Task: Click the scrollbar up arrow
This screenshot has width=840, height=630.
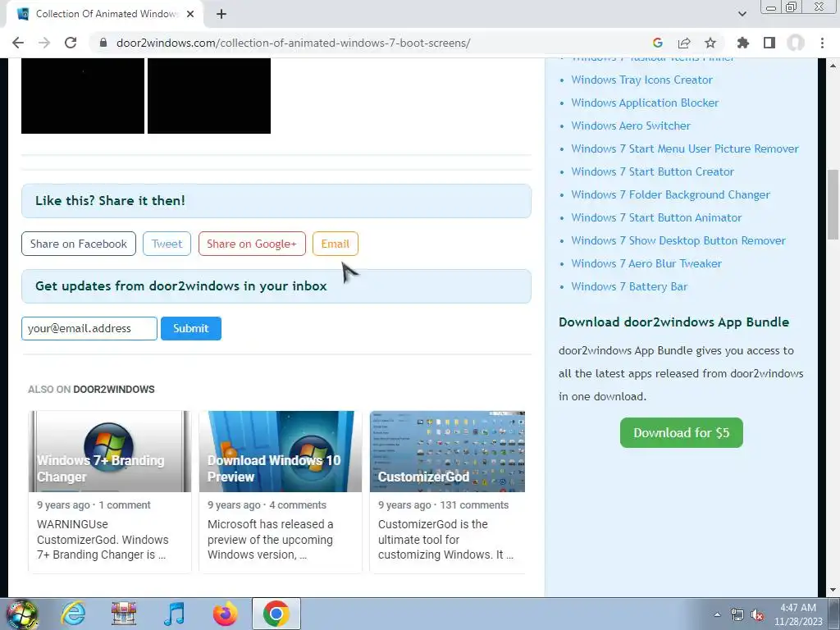Action: tap(833, 65)
